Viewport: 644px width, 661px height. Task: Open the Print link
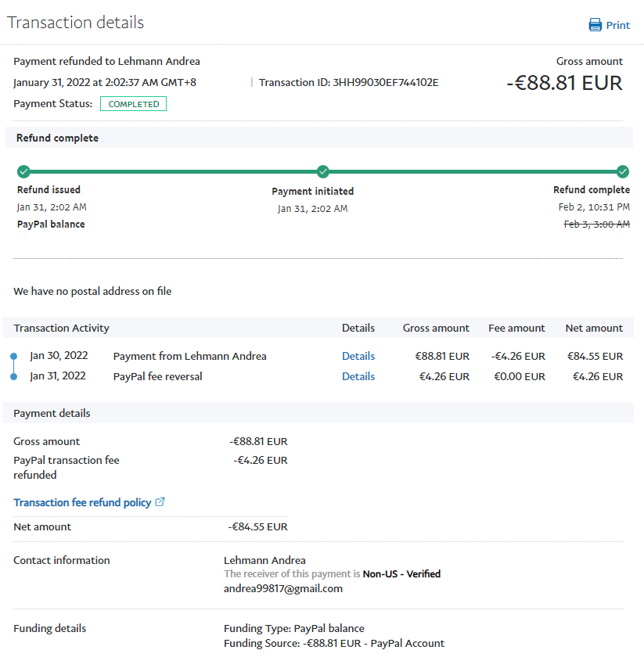pyautogui.click(x=617, y=25)
